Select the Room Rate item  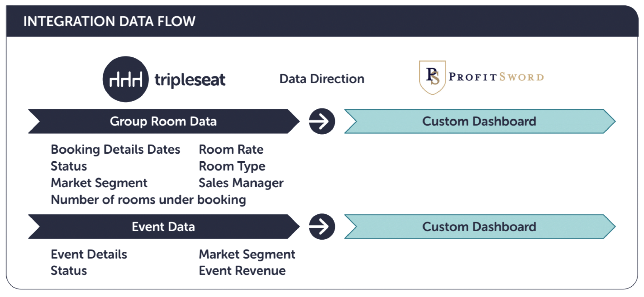(x=231, y=149)
